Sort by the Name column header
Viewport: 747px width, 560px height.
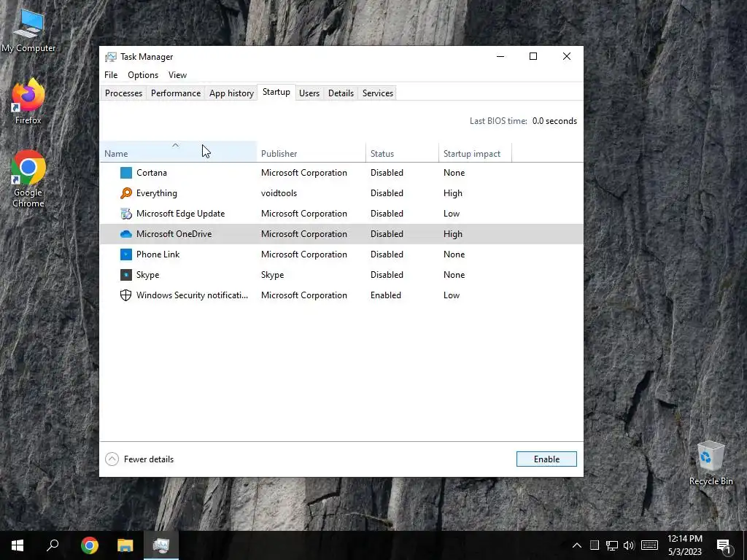tap(178, 152)
